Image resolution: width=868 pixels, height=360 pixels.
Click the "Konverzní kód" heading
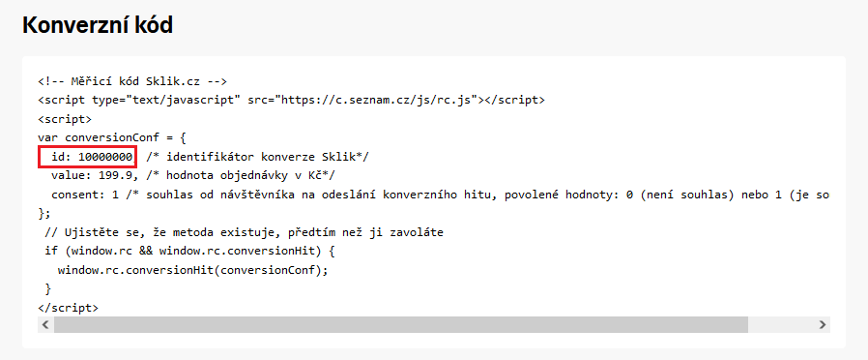[x=98, y=25]
